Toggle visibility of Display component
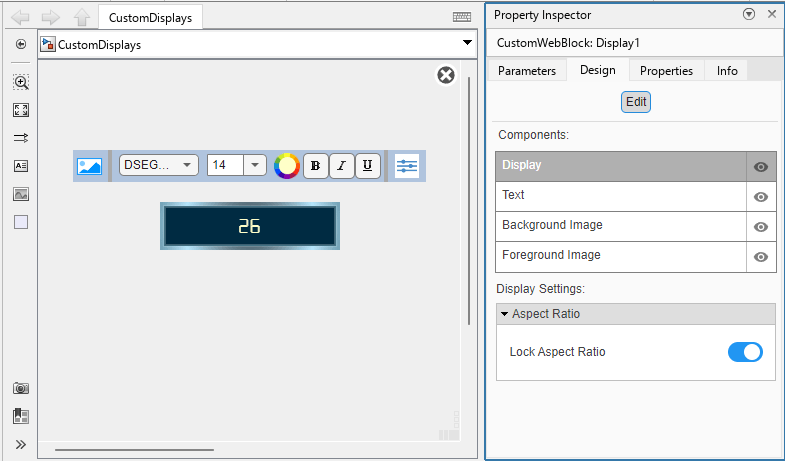This screenshot has height=461, width=785. click(761, 167)
